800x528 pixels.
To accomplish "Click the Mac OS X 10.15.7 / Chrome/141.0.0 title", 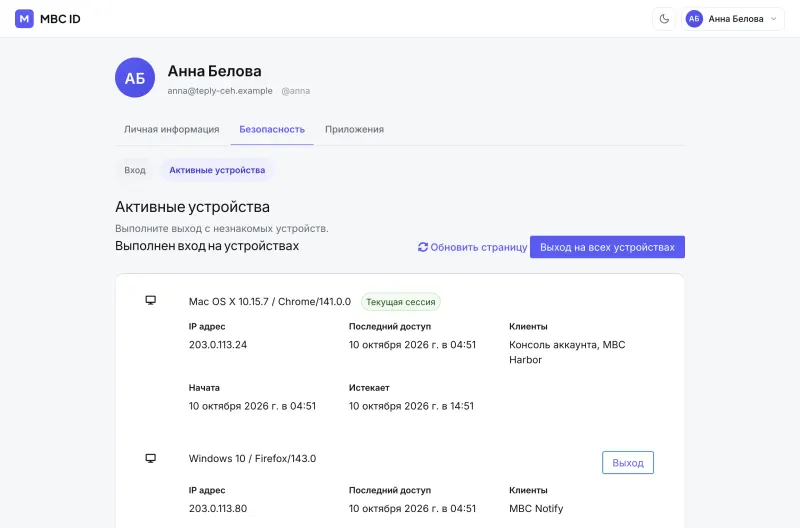I will click(270, 302).
